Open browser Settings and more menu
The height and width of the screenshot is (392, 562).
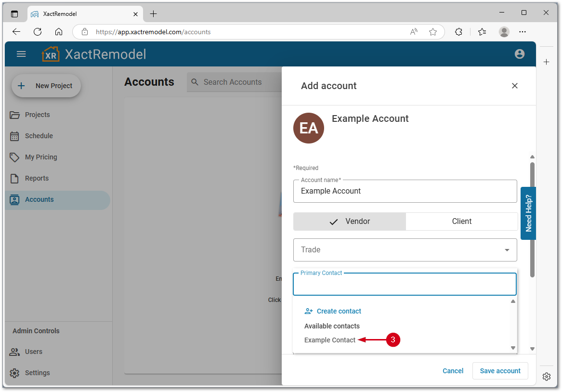(x=523, y=32)
